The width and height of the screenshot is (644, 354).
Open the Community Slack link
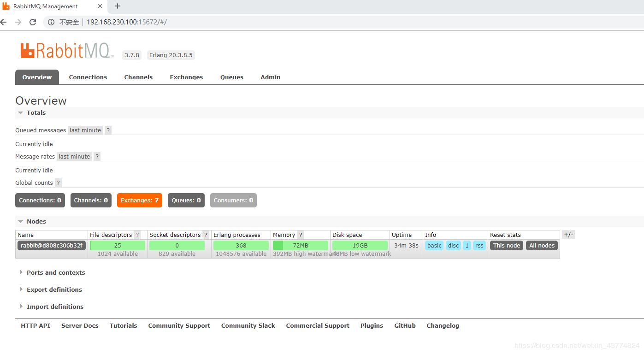pos(248,326)
